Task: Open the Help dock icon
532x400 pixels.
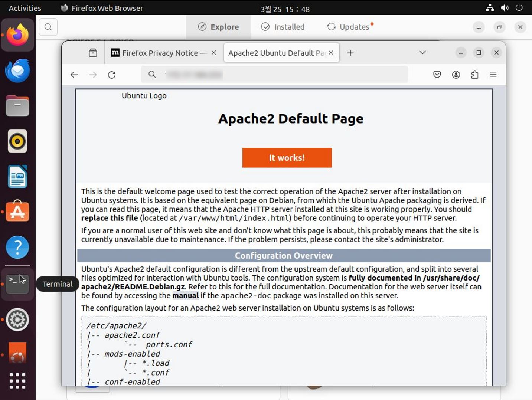Action: [x=17, y=247]
